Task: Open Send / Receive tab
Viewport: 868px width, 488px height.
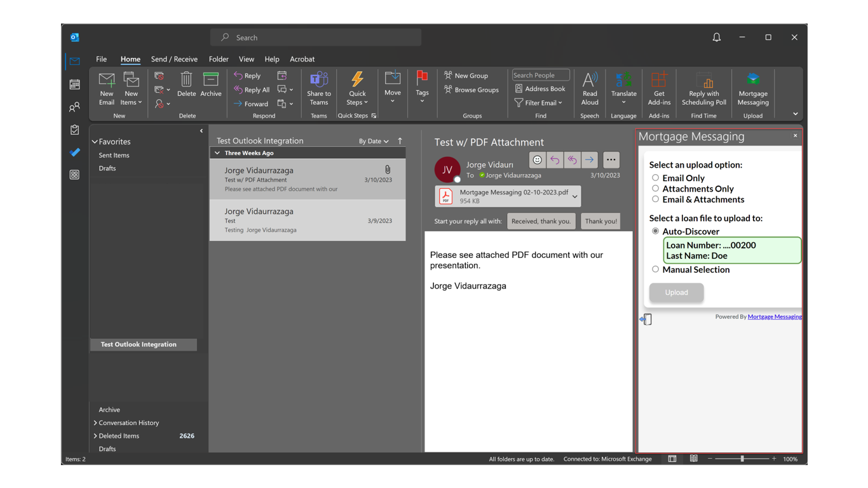Action: coord(174,59)
